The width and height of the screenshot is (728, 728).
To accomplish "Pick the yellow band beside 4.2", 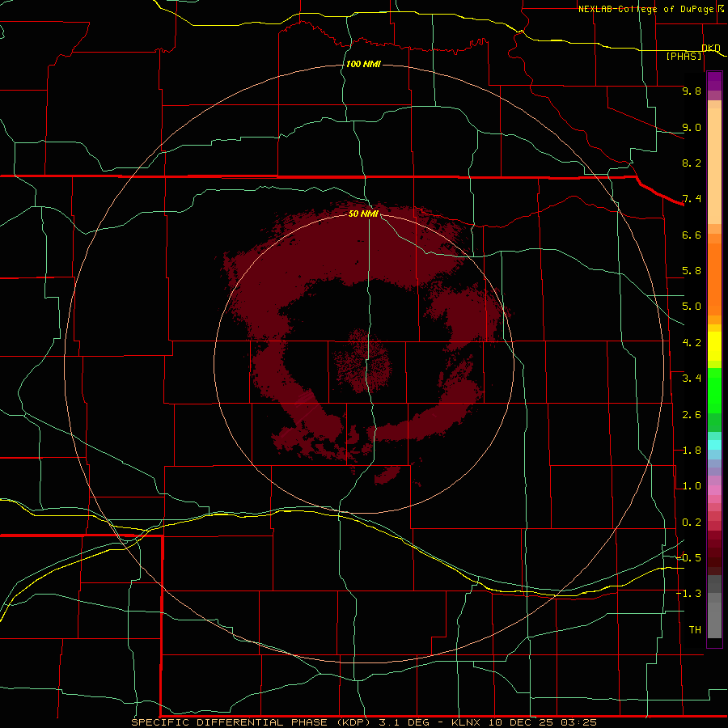I will pyautogui.click(x=714, y=346).
